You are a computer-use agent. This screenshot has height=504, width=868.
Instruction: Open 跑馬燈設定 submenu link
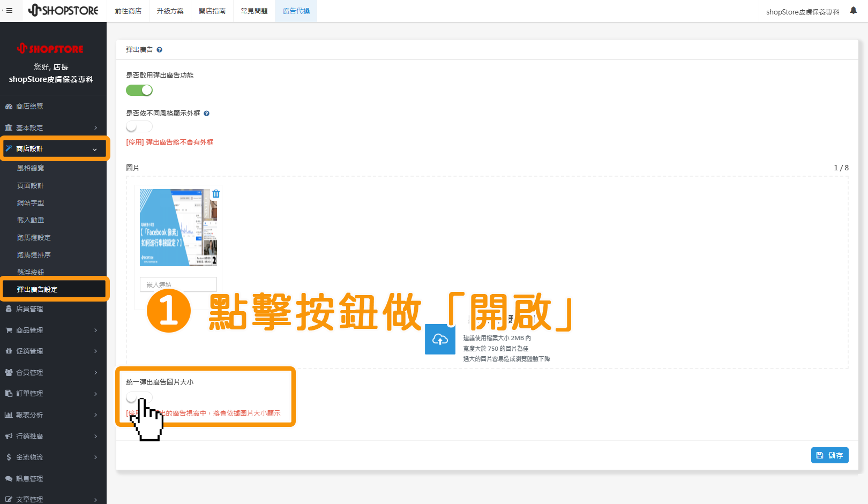(34, 238)
